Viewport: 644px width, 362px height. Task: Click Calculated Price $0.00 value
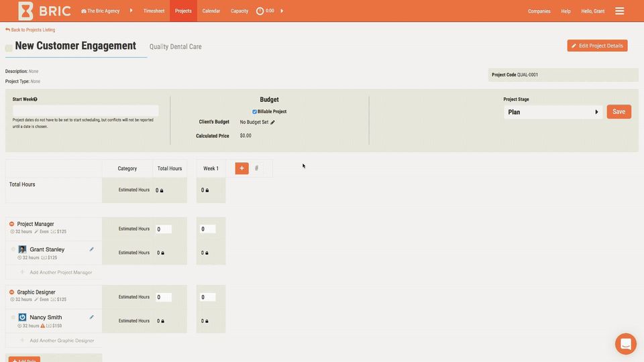pos(246,135)
